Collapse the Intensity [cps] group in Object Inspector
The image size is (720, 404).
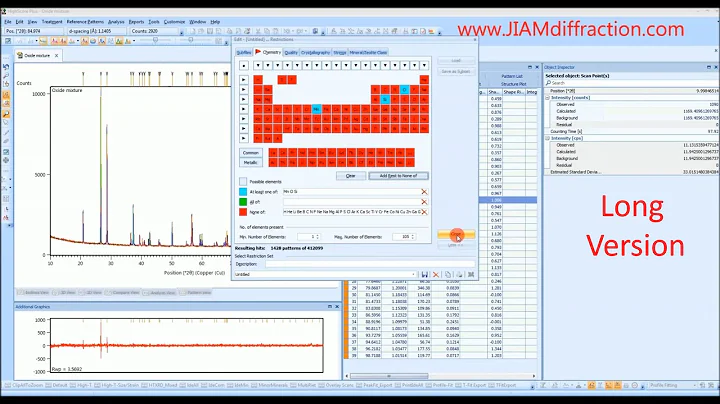(x=547, y=138)
